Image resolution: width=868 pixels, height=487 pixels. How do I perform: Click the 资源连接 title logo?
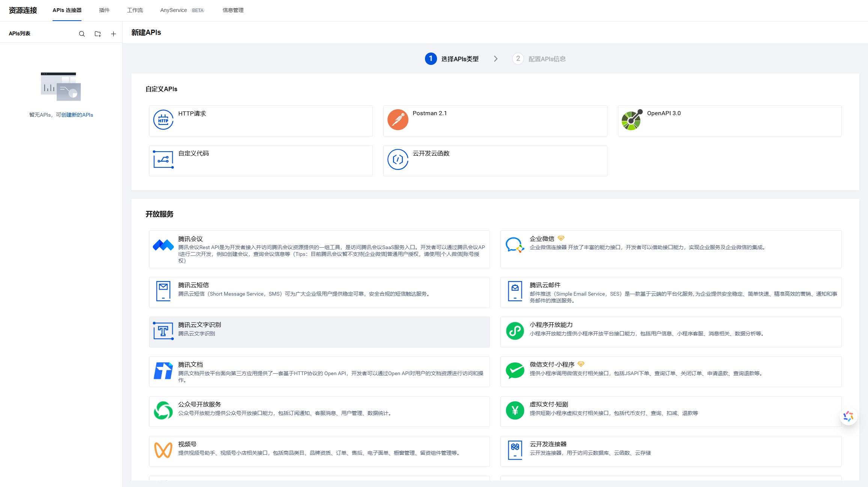(x=23, y=10)
